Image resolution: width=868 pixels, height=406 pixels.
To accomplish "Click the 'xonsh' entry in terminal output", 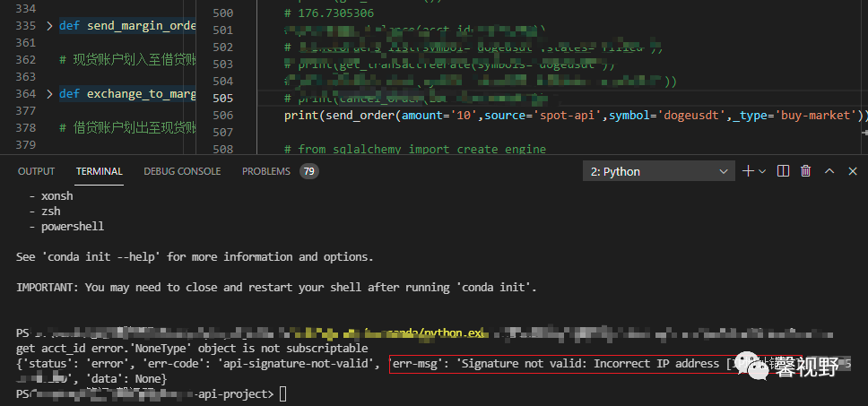I will pyautogui.click(x=57, y=195).
